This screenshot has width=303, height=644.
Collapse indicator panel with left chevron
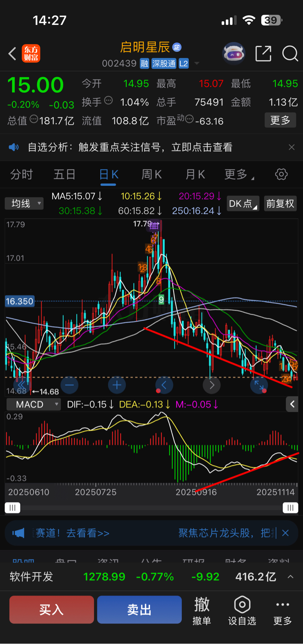click(292, 404)
